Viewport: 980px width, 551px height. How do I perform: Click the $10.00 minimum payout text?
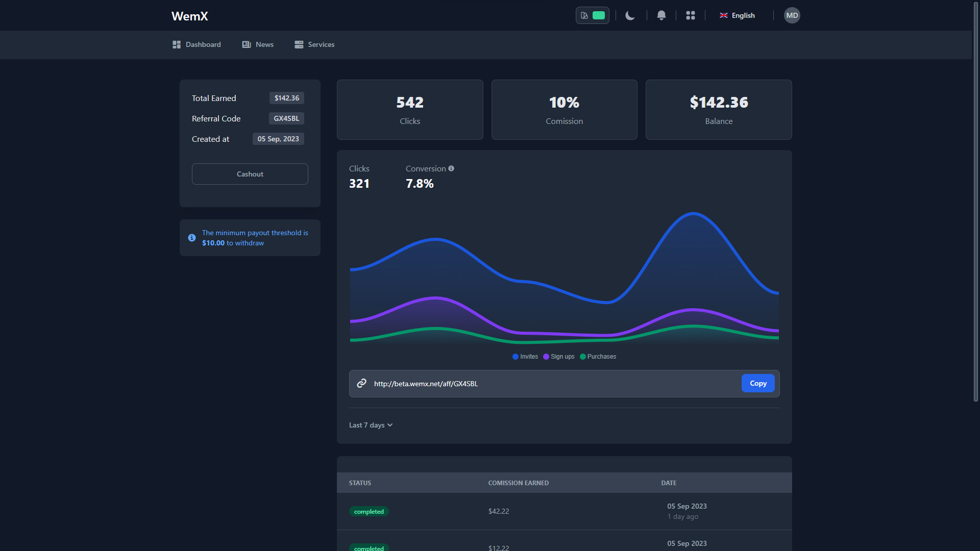click(x=213, y=243)
